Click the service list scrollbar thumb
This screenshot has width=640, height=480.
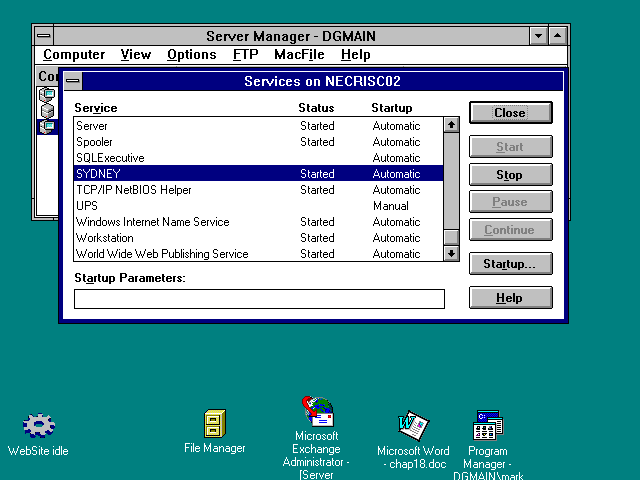(x=451, y=237)
